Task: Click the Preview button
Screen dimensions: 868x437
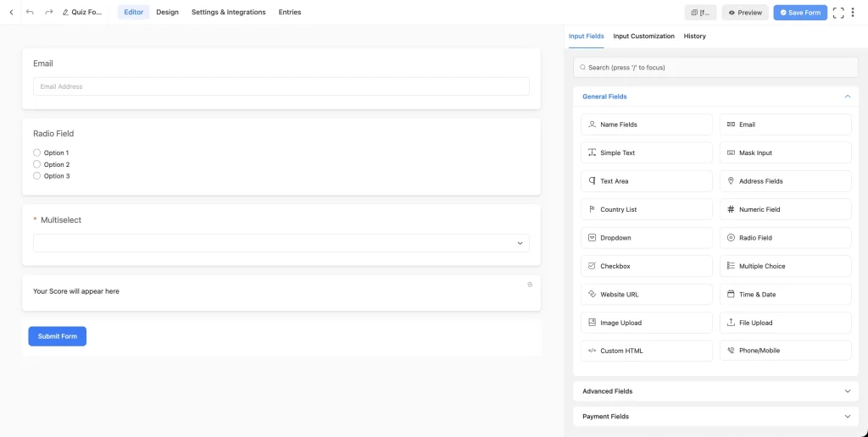Action: coord(745,13)
